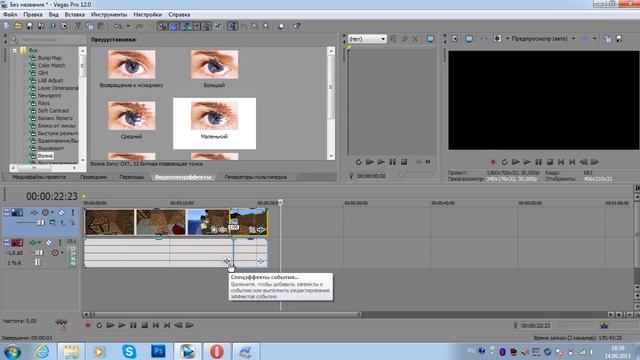The image size is (640, 360).
Task: Adjust the audio track volume fader
Action: point(39,253)
